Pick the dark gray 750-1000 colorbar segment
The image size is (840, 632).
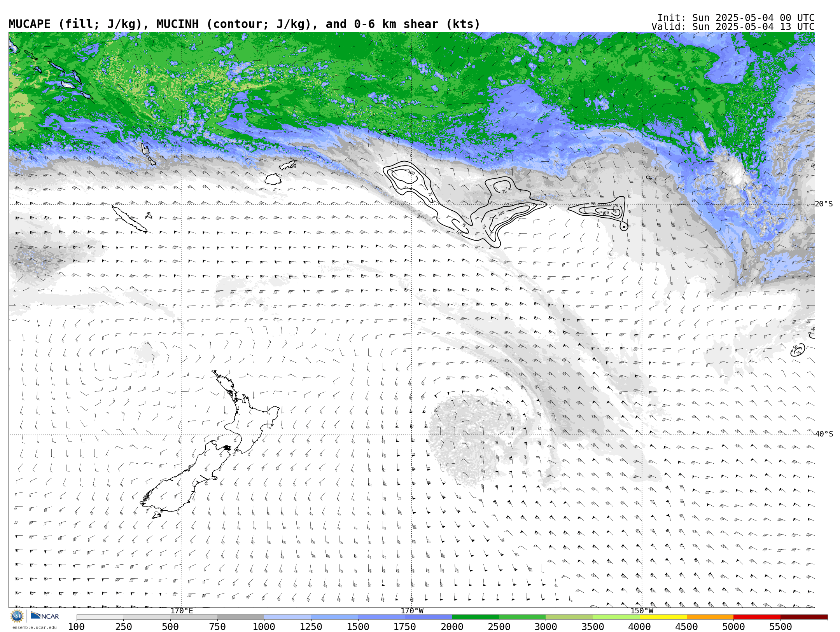(241, 617)
